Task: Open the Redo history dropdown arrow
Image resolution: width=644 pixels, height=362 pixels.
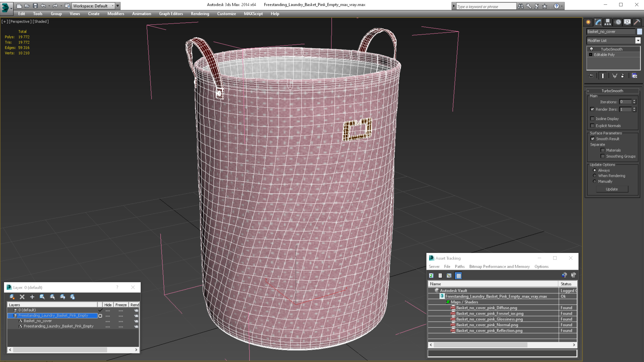Action: [61, 6]
